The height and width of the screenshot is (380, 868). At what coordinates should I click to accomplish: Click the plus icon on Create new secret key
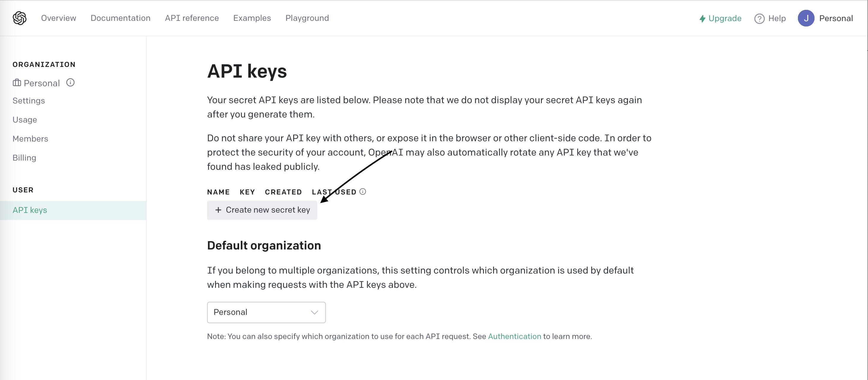pyautogui.click(x=218, y=210)
